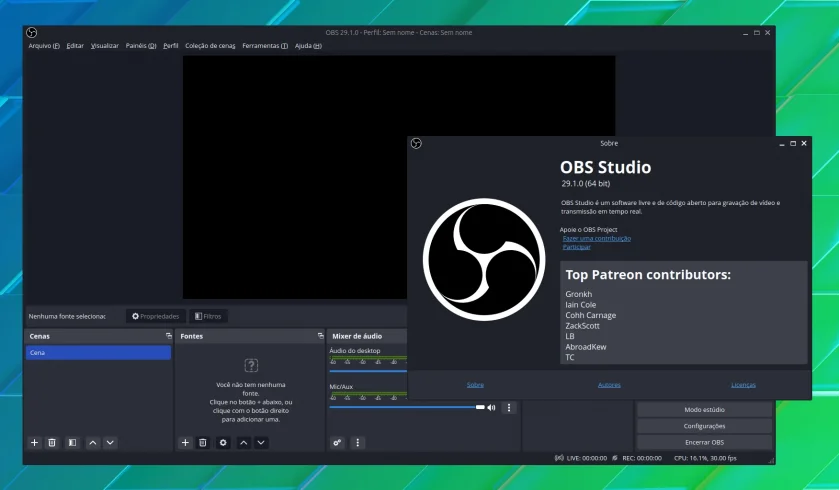
Task: Adjust the Mic/Aux volume slider handle
Action: click(480, 408)
